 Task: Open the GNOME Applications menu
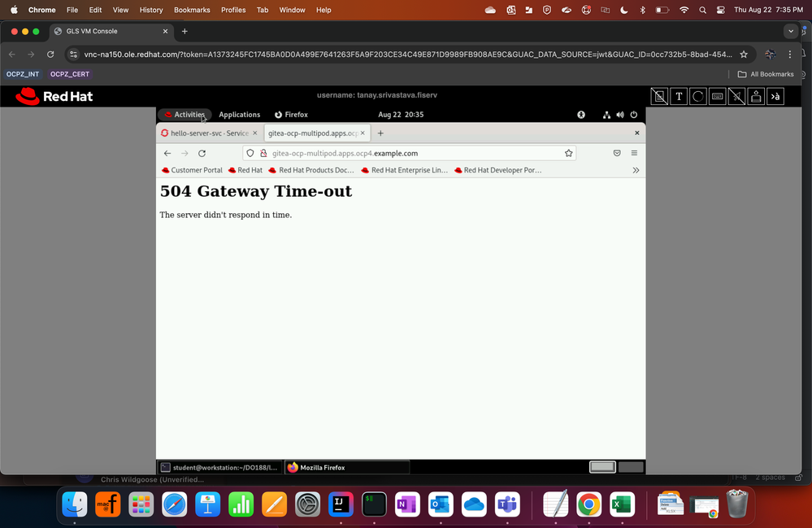tap(239, 115)
